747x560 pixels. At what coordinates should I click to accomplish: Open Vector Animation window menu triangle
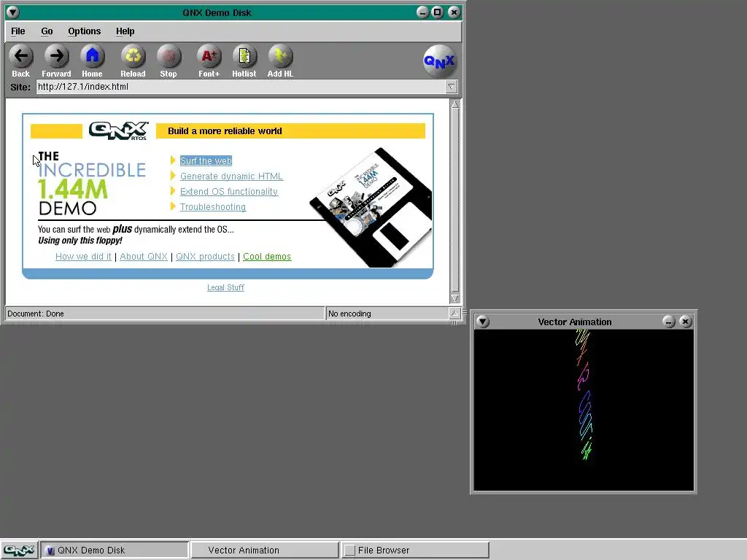pyautogui.click(x=483, y=322)
